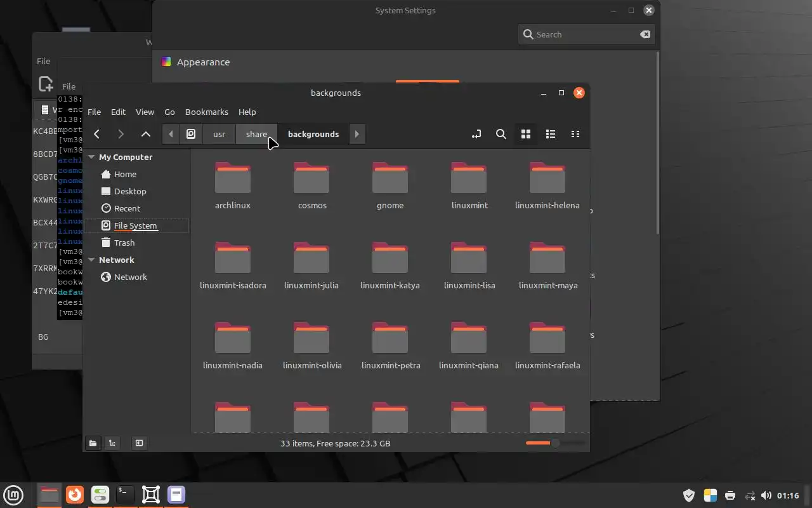Show places in sidebar

click(93, 443)
